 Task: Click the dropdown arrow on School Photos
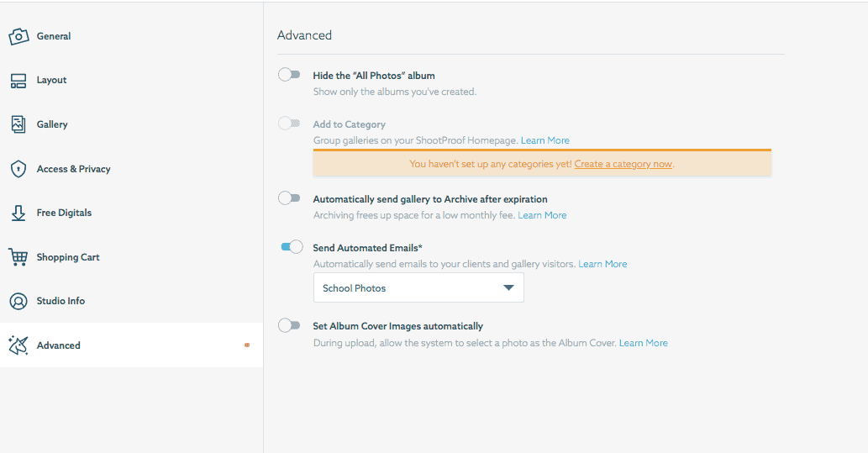tap(508, 287)
